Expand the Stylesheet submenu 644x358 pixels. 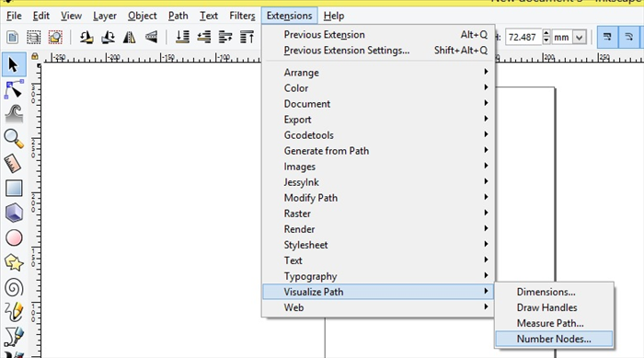pos(378,245)
